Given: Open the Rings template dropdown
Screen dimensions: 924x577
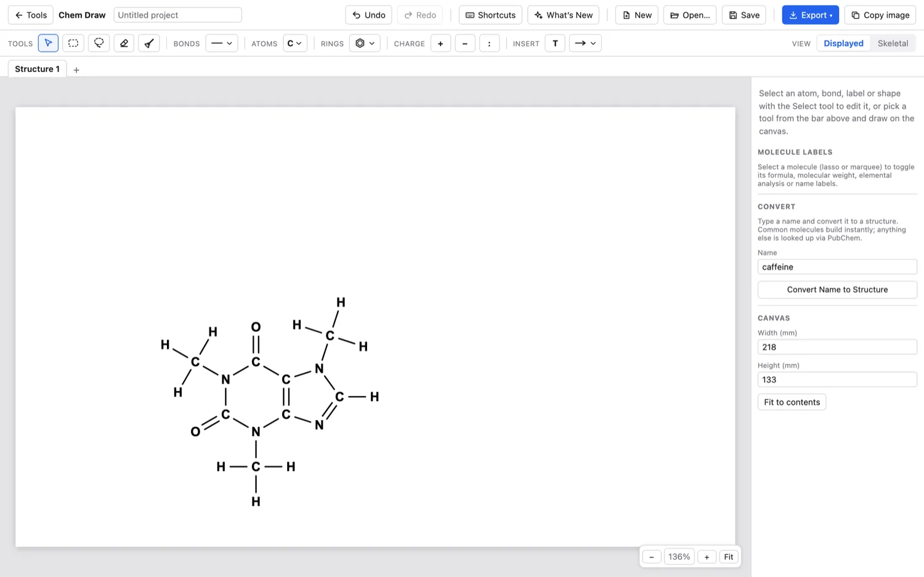Looking at the screenshot, I should coord(365,43).
